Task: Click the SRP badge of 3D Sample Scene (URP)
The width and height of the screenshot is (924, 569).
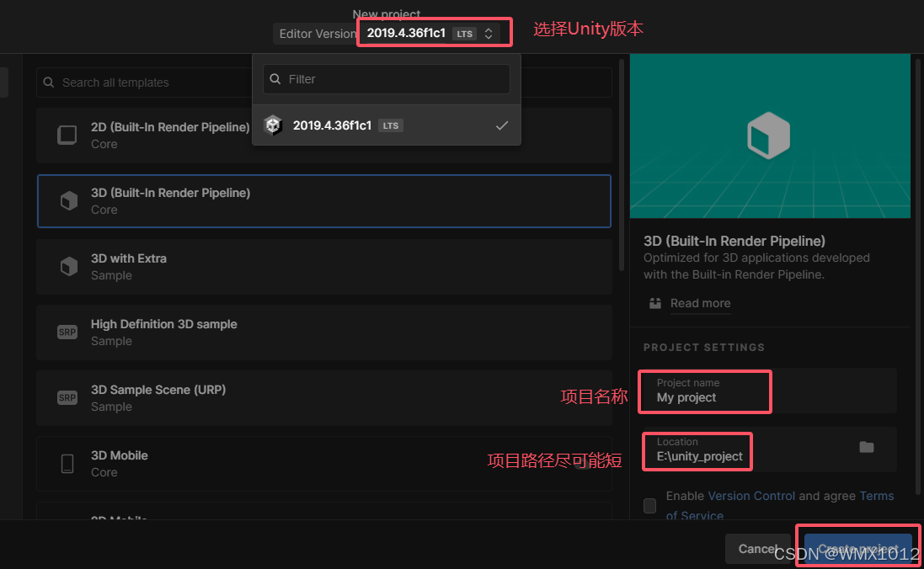Action: 67,397
